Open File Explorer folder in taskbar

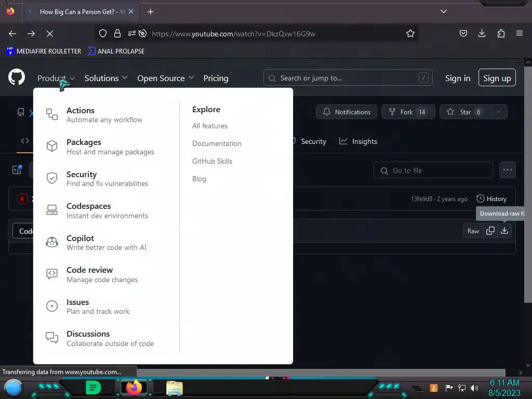click(x=175, y=388)
